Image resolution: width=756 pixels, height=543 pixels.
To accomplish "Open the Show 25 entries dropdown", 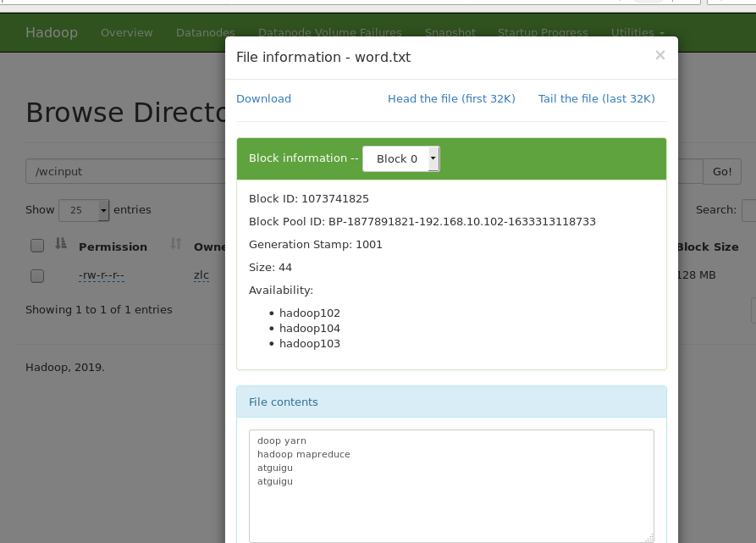I will point(84,210).
